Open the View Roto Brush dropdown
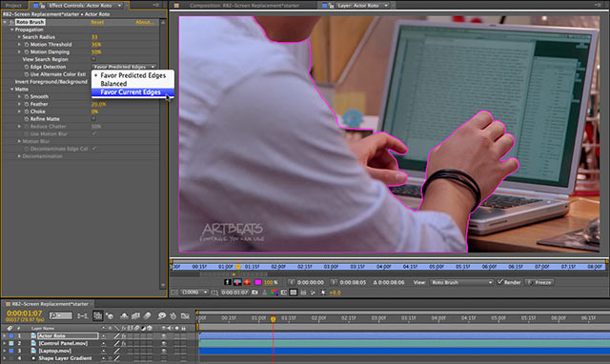Image resolution: width=610 pixels, height=364 pixels. pos(461,282)
